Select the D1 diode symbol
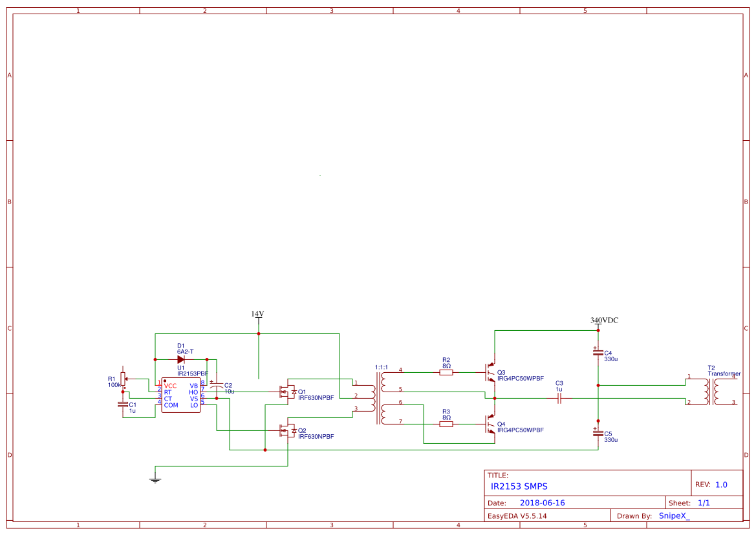 (x=181, y=360)
